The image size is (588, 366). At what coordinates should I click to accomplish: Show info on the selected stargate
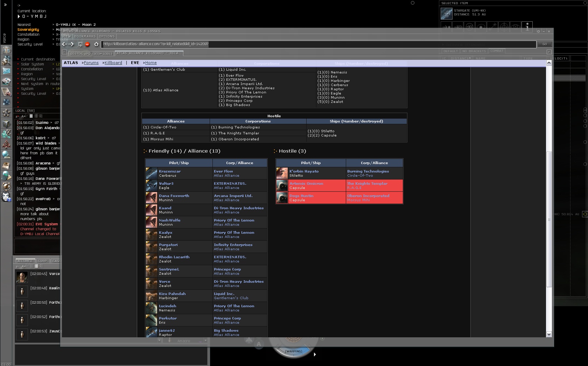(x=527, y=27)
